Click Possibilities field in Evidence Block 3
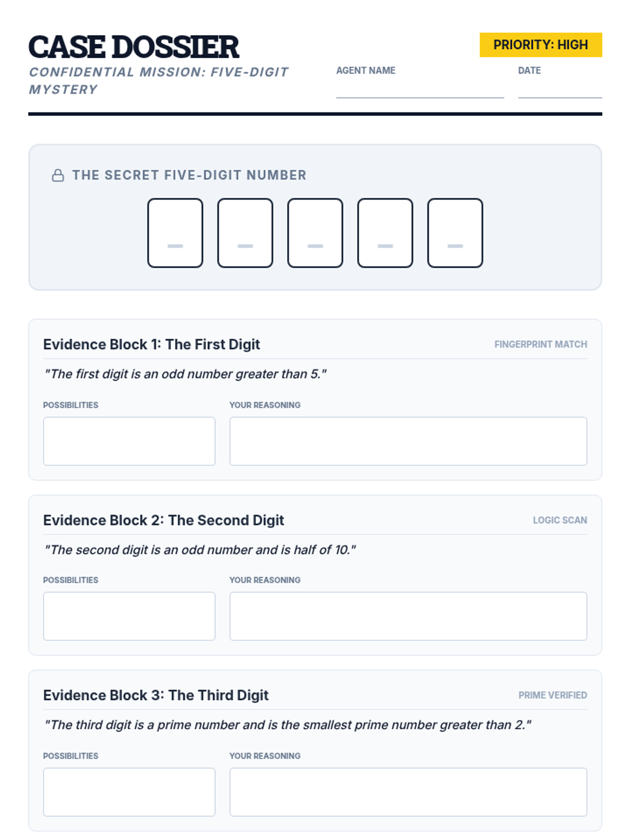Image resolution: width=630 pixels, height=840 pixels. [x=129, y=792]
